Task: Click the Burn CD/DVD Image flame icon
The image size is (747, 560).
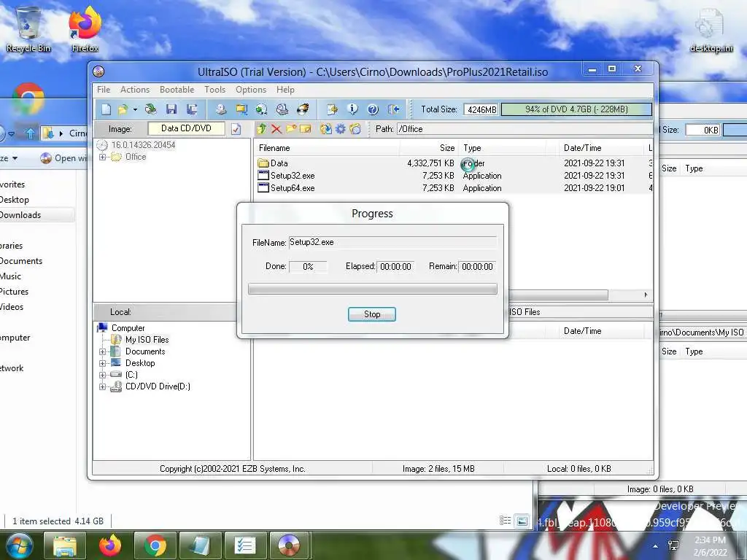Action: tap(303, 109)
